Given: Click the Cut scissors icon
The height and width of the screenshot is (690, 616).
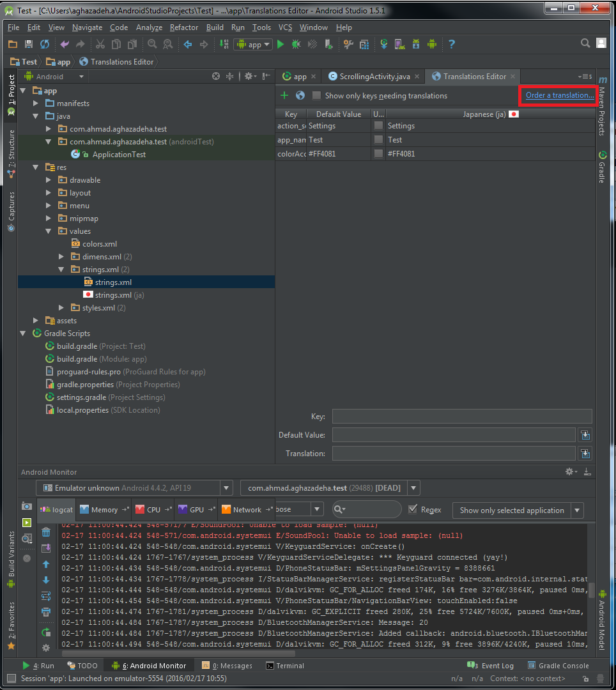Looking at the screenshot, I should [x=100, y=44].
